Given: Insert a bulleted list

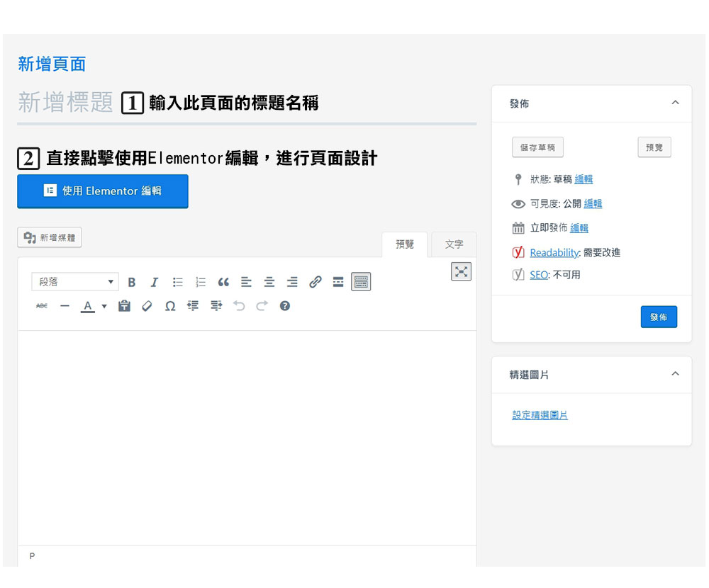Looking at the screenshot, I should [x=178, y=282].
